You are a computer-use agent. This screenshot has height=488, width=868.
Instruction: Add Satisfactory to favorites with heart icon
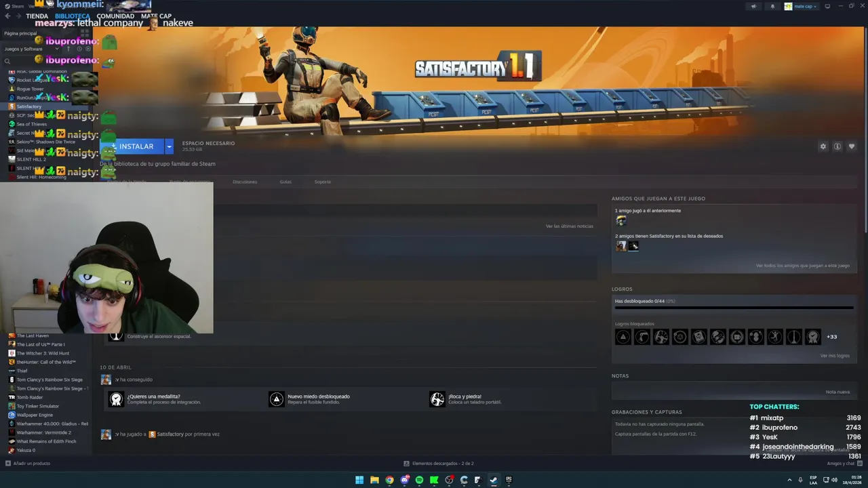852,146
